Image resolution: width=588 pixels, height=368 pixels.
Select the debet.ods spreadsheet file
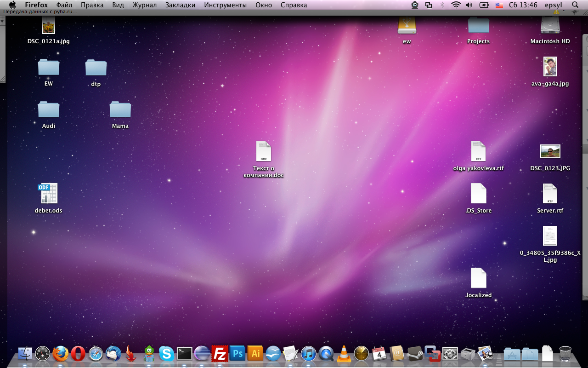[48, 194]
